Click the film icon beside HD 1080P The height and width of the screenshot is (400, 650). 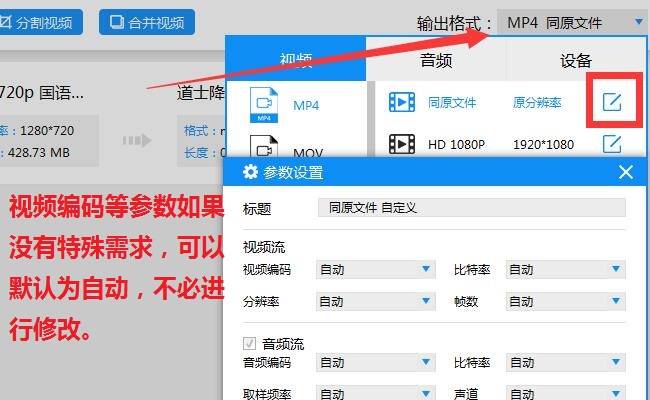click(402, 144)
